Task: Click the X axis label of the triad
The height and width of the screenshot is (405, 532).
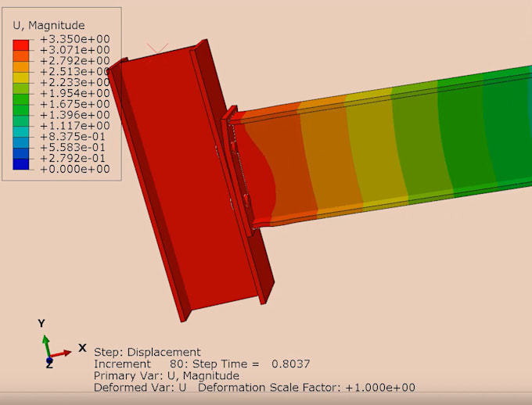Action: tap(82, 348)
